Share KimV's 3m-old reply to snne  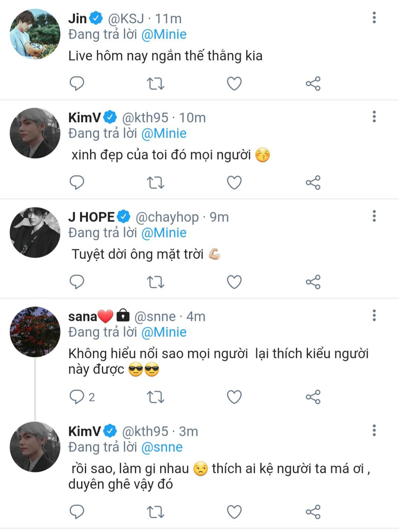313,512
